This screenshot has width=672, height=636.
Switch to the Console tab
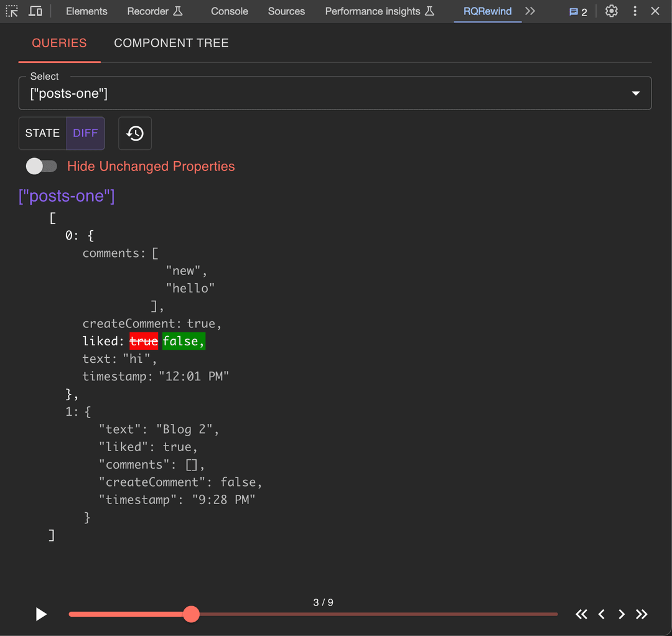pos(229,11)
